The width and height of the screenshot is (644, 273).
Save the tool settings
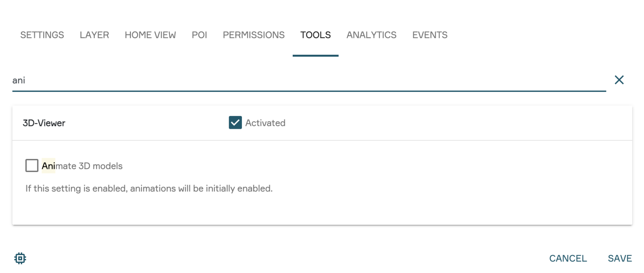click(620, 258)
